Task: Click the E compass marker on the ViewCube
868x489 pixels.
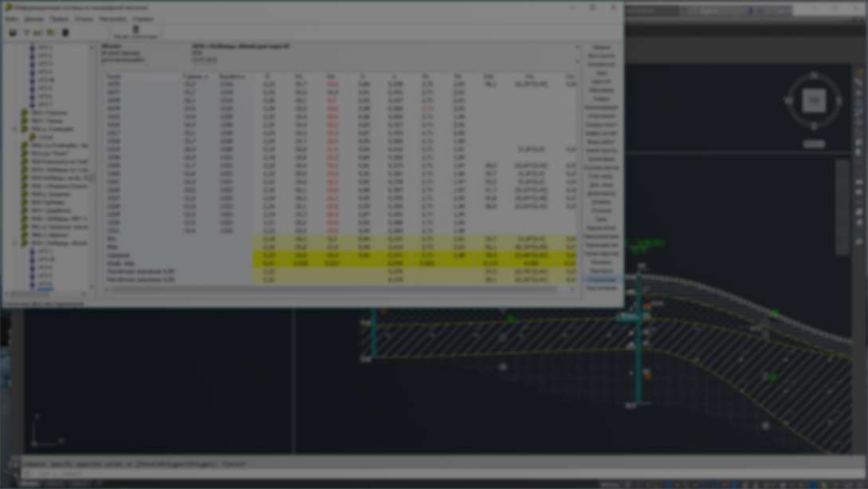Action: pyautogui.click(x=839, y=101)
